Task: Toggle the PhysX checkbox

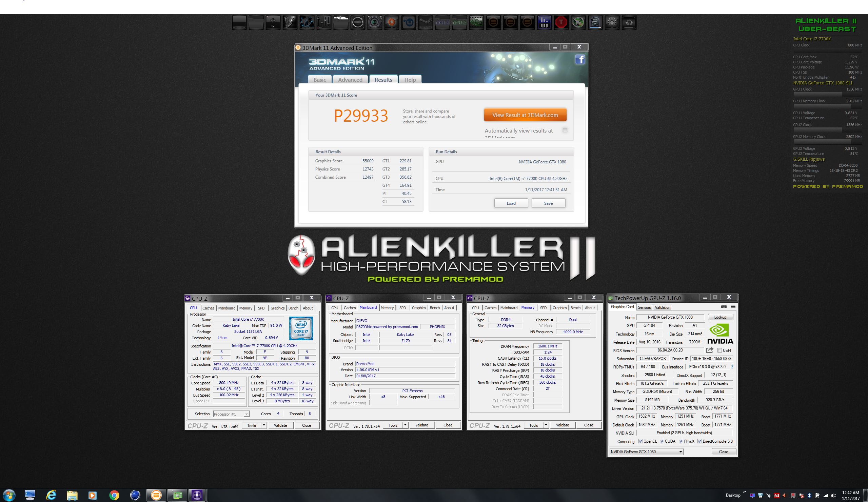Action: [681, 441]
